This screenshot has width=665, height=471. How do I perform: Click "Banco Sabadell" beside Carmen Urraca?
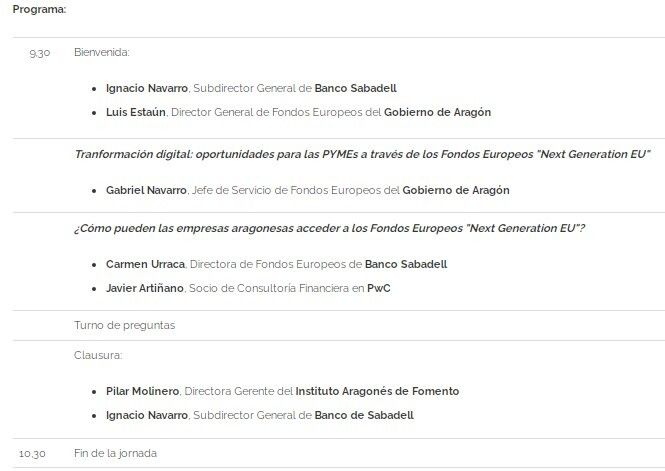[x=405, y=264]
